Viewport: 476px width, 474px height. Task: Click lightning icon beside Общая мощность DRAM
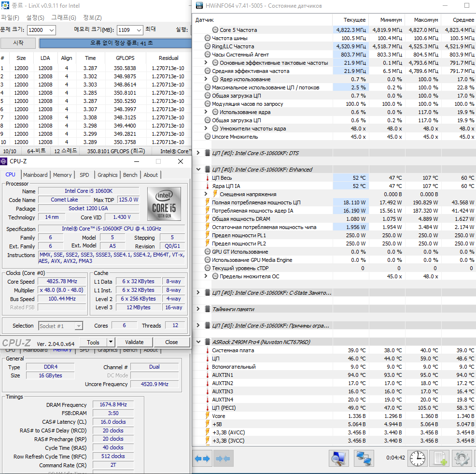pyautogui.click(x=208, y=219)
